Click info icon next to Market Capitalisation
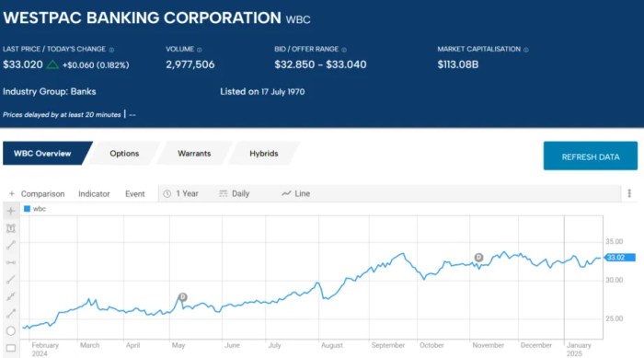 pyautogui.click(x=525, y=50)
